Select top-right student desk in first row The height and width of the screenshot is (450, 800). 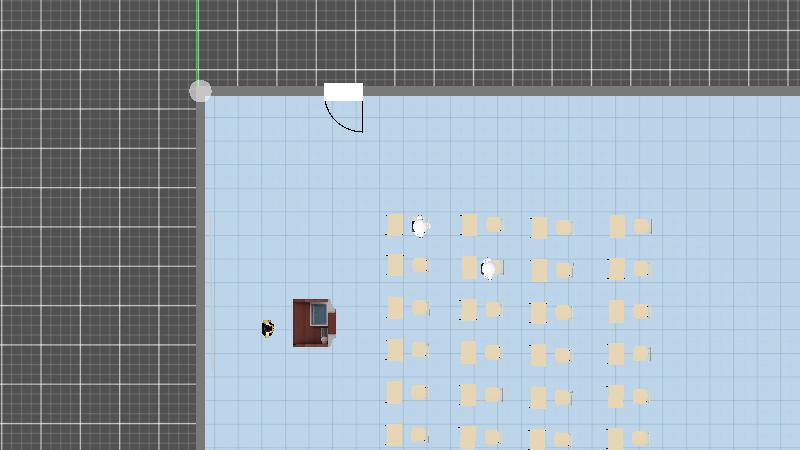[618, 226]
